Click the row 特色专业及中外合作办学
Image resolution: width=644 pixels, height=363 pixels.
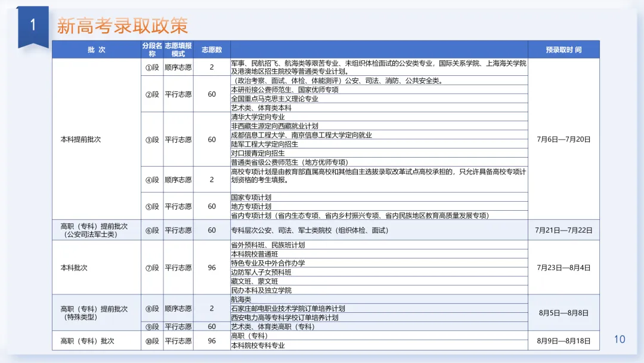click(379, 263)
